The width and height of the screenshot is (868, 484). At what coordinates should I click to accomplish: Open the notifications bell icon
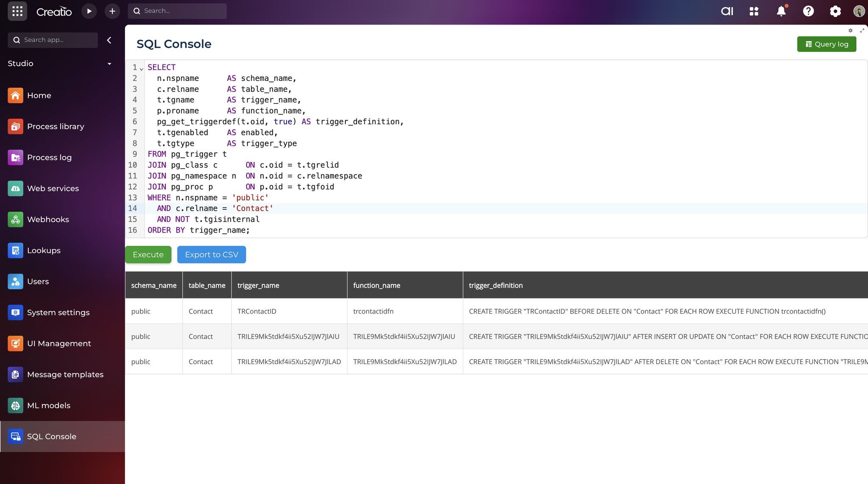click(781, 11)
